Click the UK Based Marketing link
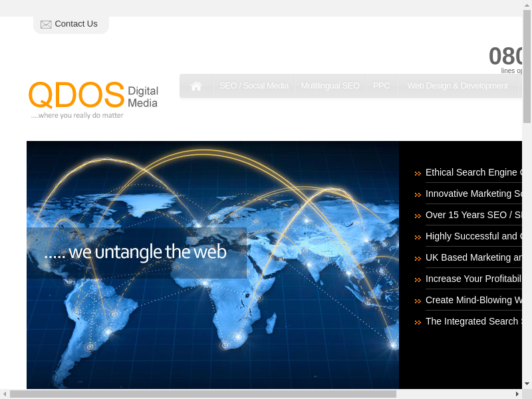Image resolution: width=532 pixels, height=399 pixels. pyautogui.click(x=473, y=257)
